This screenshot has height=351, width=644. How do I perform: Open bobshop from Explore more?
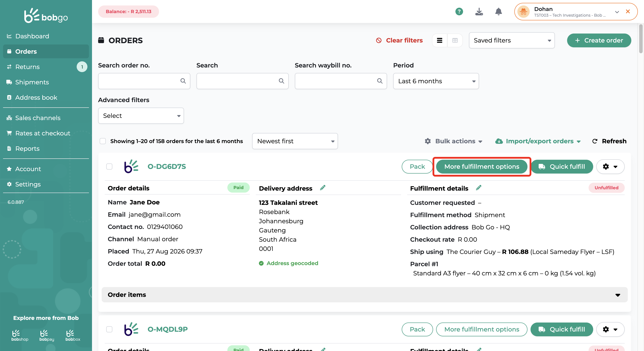pyautogui.click(x=20, y=335)
